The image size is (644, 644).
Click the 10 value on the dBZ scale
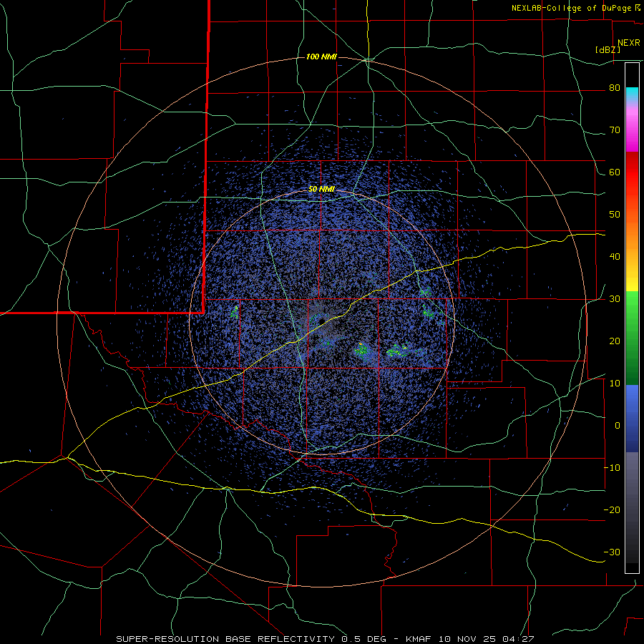point(615,384)
